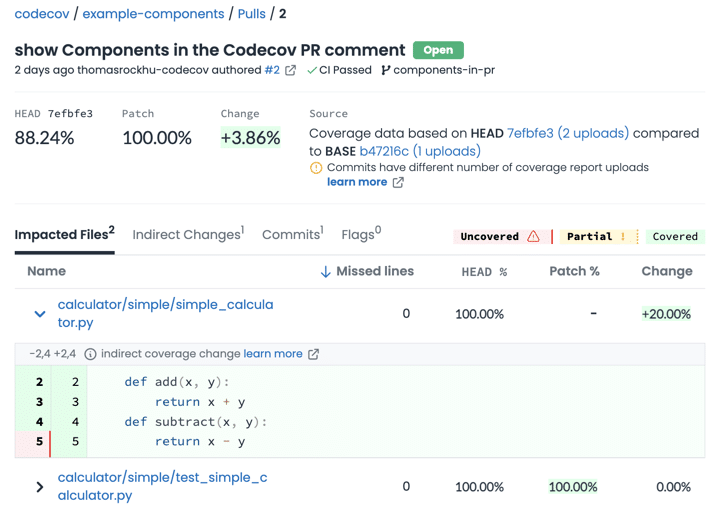The width and height of the screenshot is (725, 530).
Task: Open calculator/simple/simple_calculator.py file link
Action: (166, 314)
